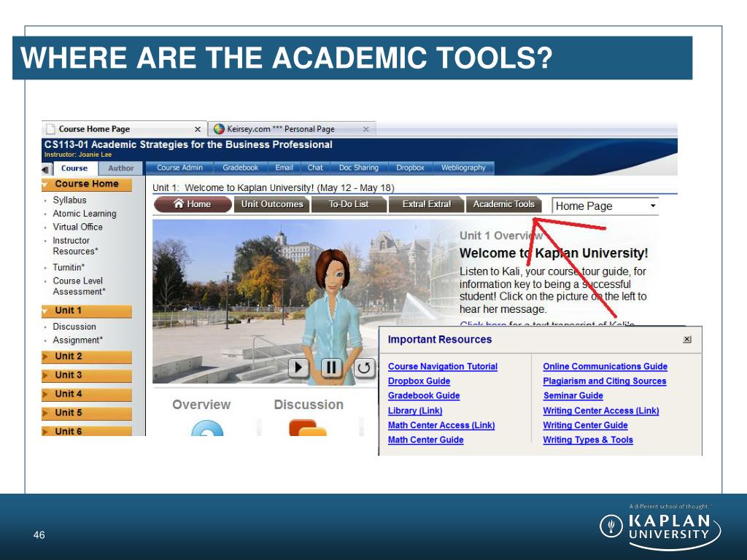Open Plagiarism and Citing Sources link
Viewport: 747px width, 560px height.
[605, 381]
